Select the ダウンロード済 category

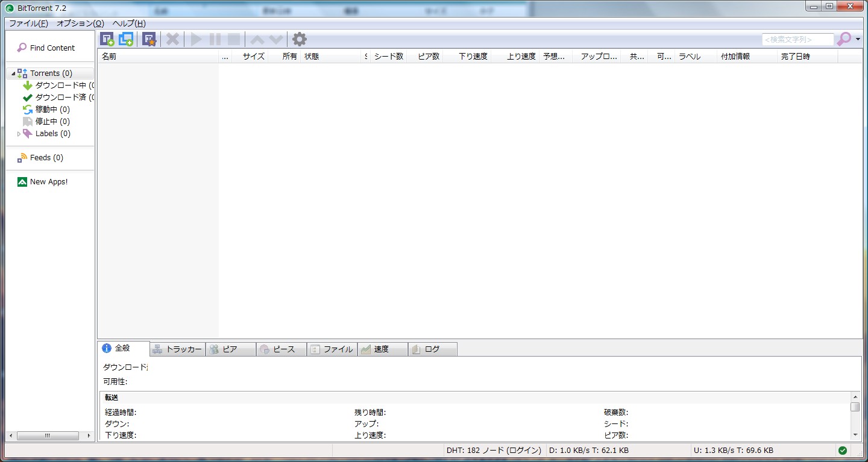click(58, 98)
